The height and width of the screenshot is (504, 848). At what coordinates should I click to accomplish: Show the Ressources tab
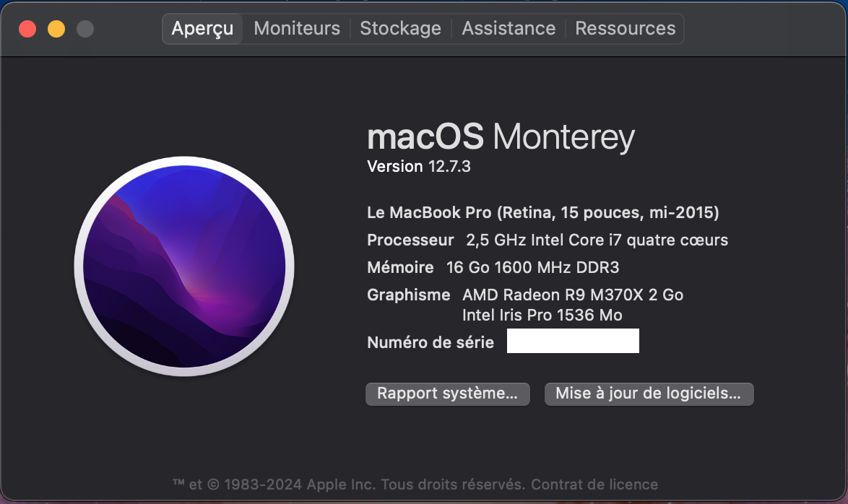pos(626,29)
